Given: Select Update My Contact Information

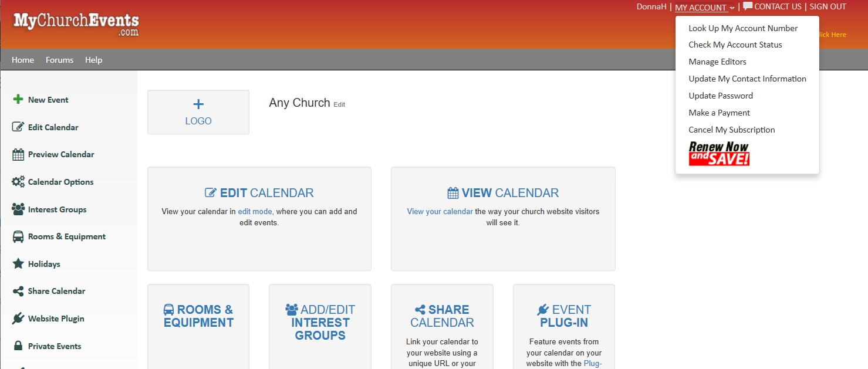Looking at the screenshot, I should [x=748, y=79].
